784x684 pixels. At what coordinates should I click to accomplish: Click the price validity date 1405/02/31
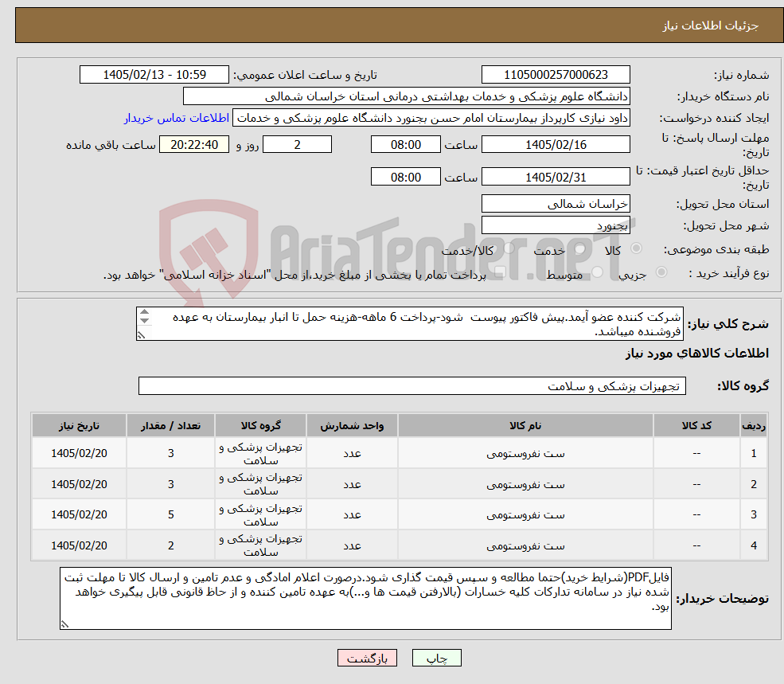click(556, 177)
